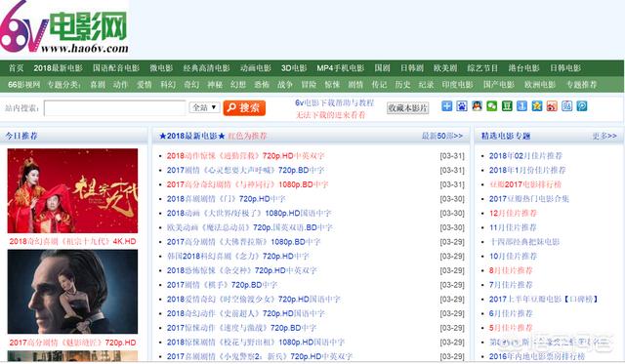Open the 3D电影 nav item

pos(294,68)
